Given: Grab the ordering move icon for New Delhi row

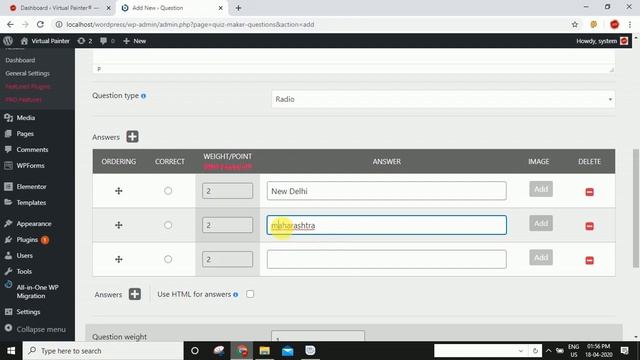Looking at the screenshot, I should tap(119, 191).
